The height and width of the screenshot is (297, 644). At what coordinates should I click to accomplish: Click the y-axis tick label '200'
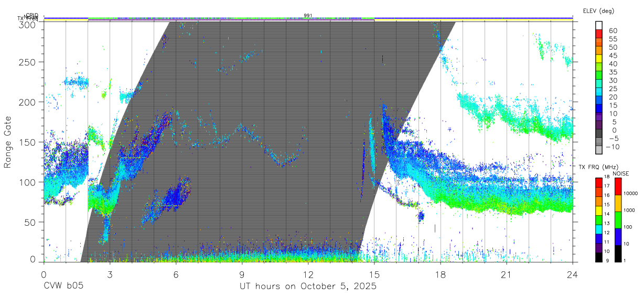click(x=27, y=102)
